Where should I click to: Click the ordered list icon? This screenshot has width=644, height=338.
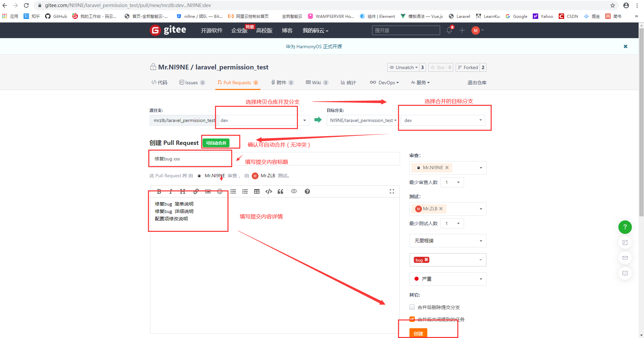click(245, 191)
